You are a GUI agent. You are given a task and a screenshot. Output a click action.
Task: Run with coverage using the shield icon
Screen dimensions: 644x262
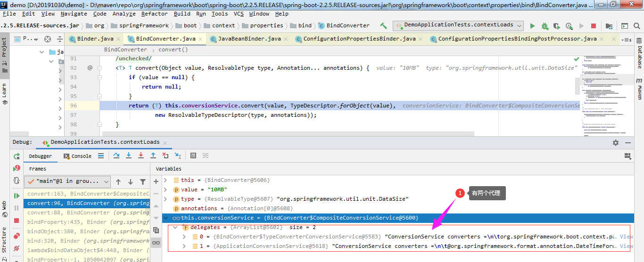[557, 25]
